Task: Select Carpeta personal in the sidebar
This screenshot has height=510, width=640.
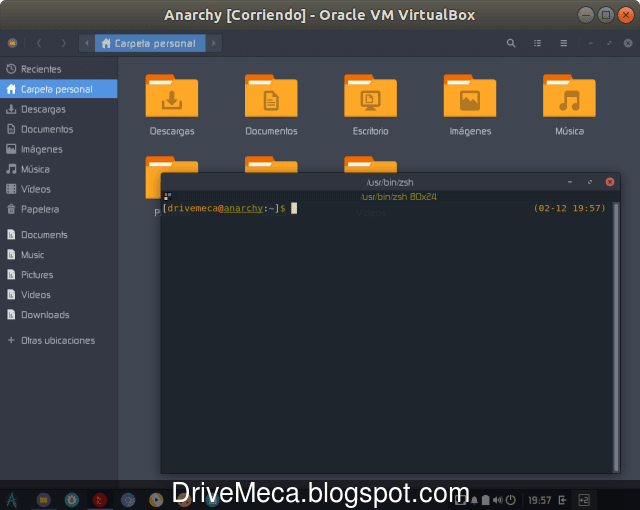Action: [59, 89]
